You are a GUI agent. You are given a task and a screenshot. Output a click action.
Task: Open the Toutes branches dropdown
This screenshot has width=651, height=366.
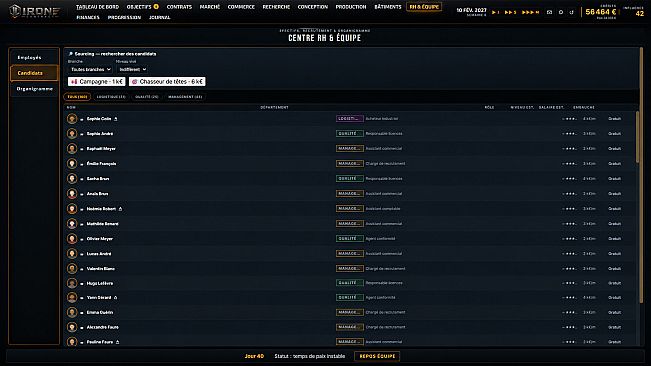pyautogui.click(x=91, y=69)
